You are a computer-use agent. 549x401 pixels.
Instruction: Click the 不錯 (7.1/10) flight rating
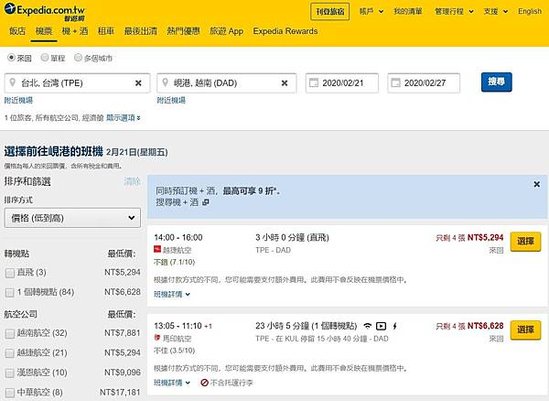click(174, 262)
